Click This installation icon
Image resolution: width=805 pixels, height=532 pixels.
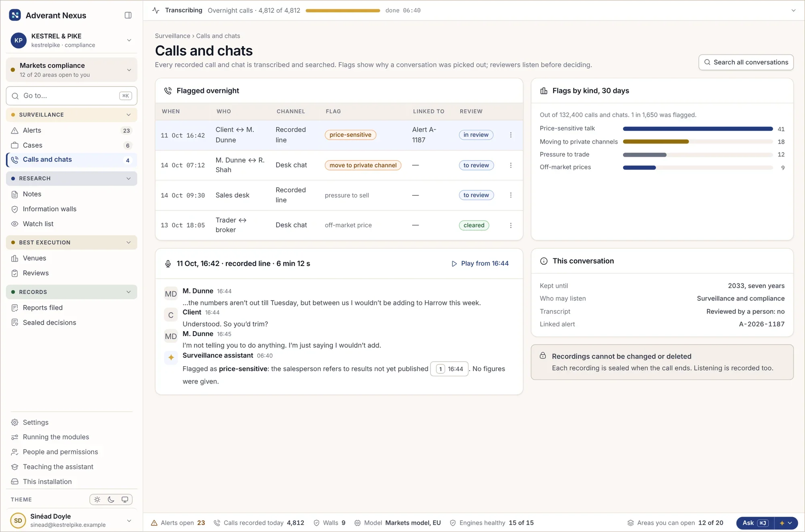[15, 482]
